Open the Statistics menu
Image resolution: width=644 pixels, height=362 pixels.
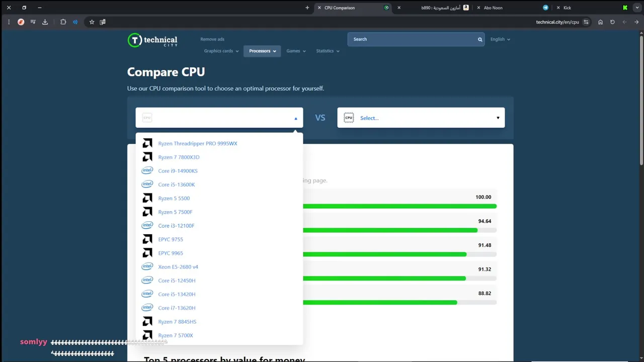point(328,51)
